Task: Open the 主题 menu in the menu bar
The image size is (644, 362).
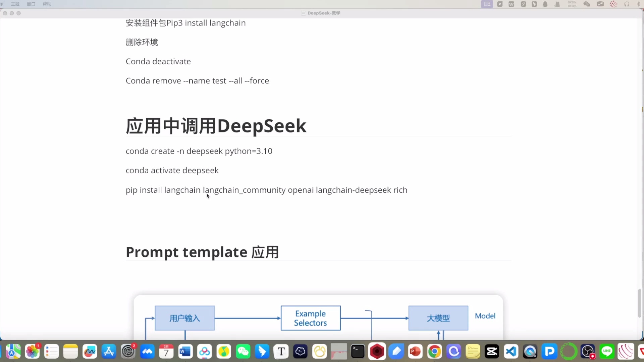Action: [x=15, y=4]
